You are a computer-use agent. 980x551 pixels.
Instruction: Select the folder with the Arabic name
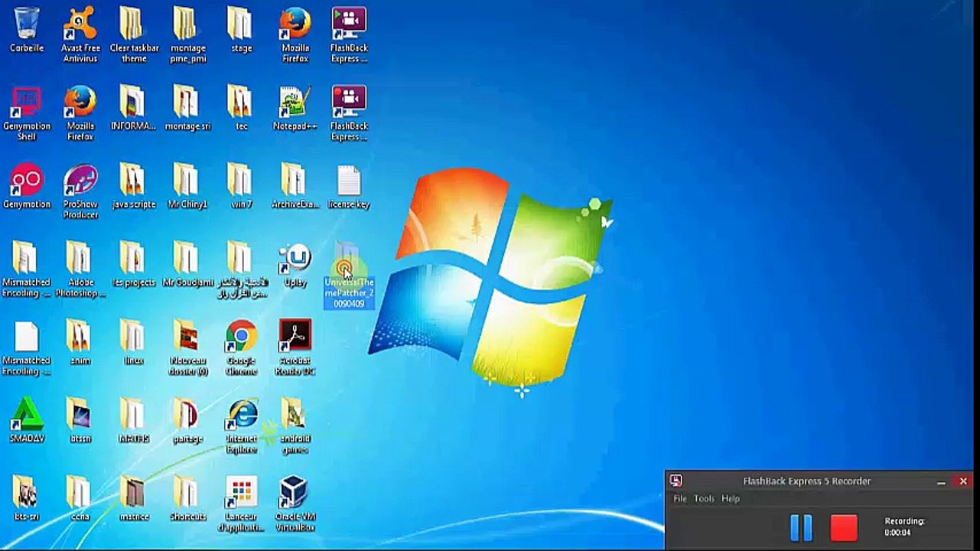pos(241,269)
